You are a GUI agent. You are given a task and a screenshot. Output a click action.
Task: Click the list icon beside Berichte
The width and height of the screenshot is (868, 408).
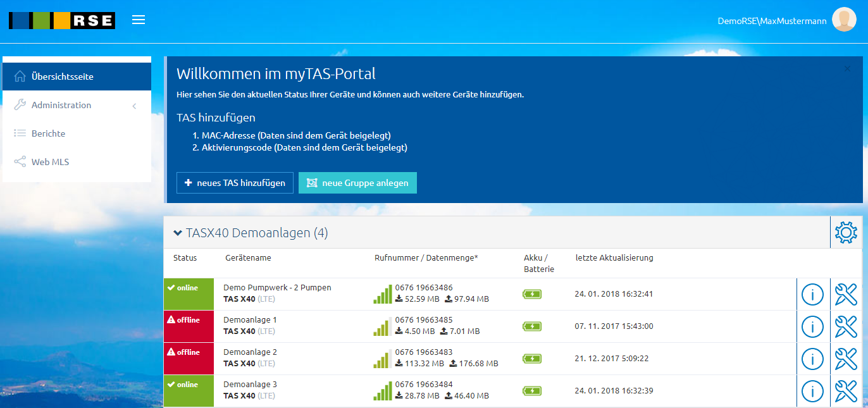click(20, 133)
